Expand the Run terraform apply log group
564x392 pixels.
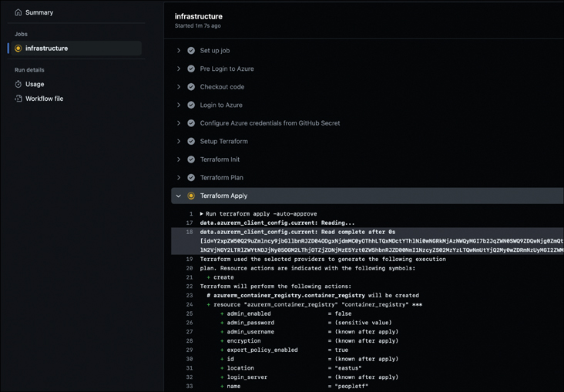coord(202,213)
